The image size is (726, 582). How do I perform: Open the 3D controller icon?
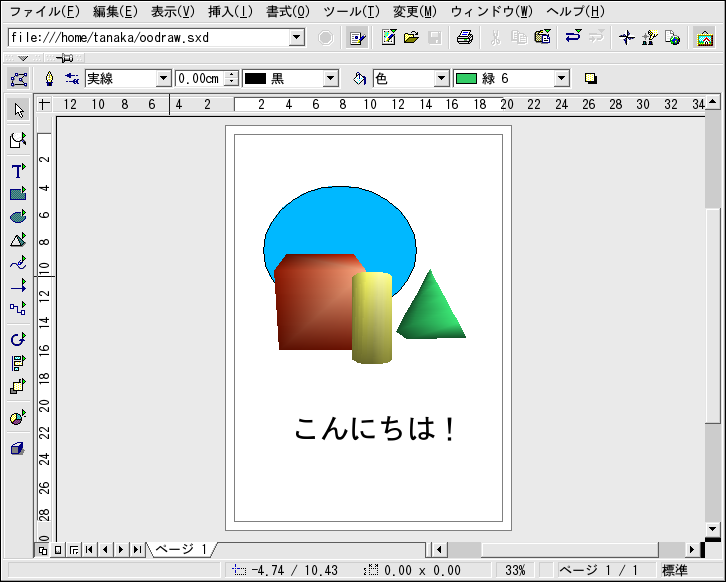[18, 449]
